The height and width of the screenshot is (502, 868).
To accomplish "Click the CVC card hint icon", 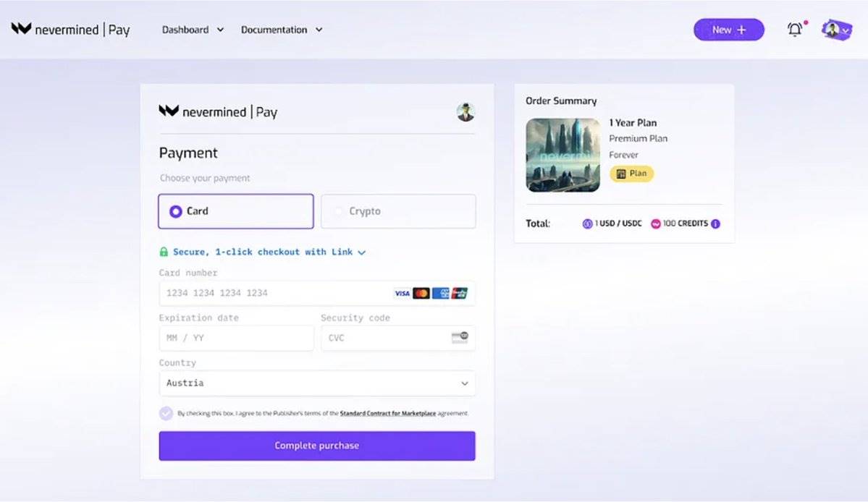I will point(459,338).
